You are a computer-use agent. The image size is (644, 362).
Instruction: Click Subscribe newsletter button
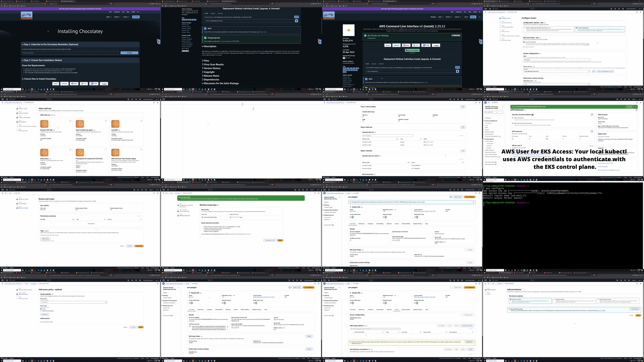pyautogui.click(x=129, y=53)
